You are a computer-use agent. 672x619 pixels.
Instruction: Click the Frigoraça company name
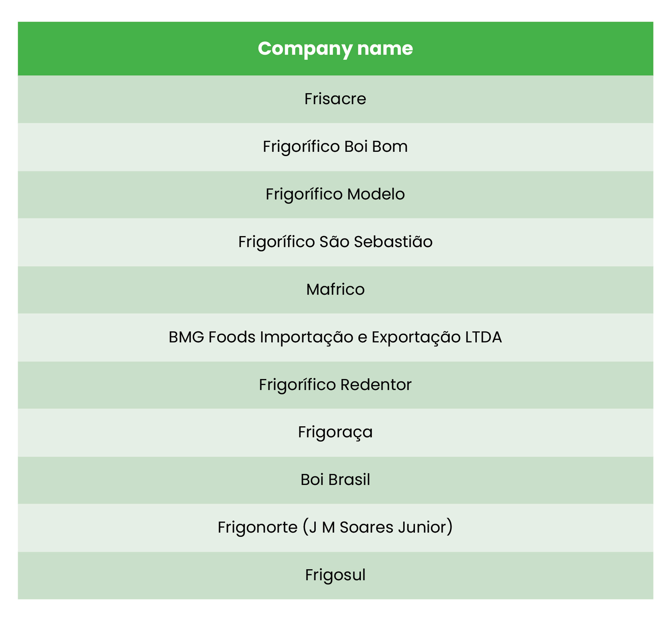click(335, 432)
